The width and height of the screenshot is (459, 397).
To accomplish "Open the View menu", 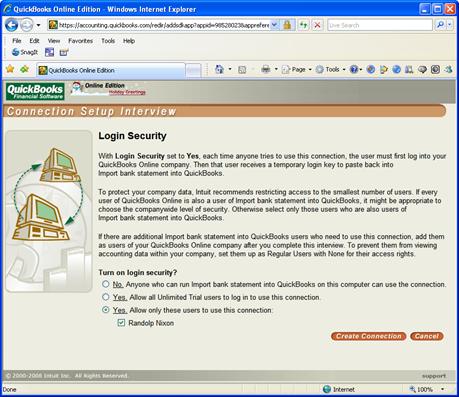I will [x=54, y=41].
